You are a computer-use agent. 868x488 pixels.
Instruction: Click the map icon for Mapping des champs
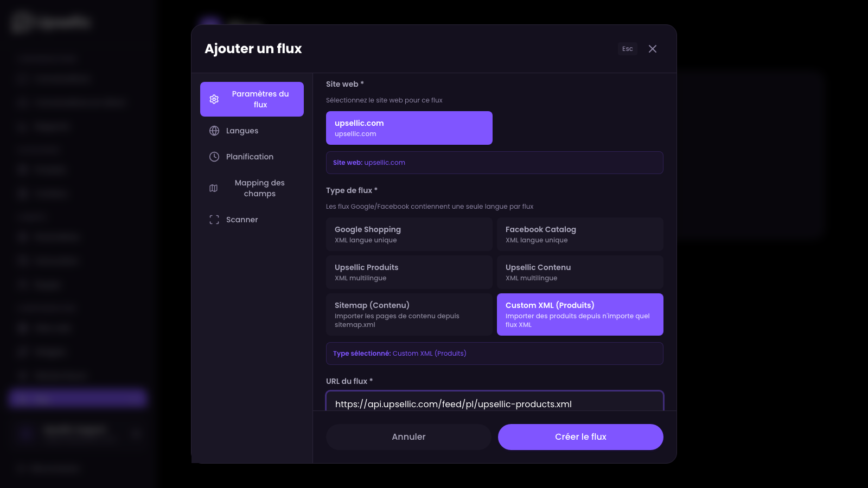click(x=214, y=188)
